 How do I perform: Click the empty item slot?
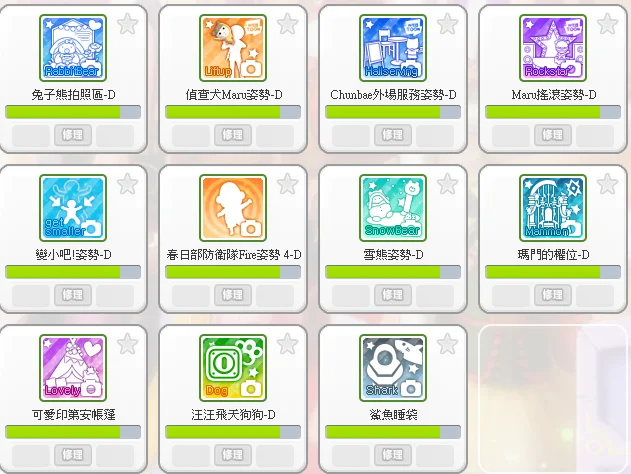pyautogui.click(x=553, y=398)
